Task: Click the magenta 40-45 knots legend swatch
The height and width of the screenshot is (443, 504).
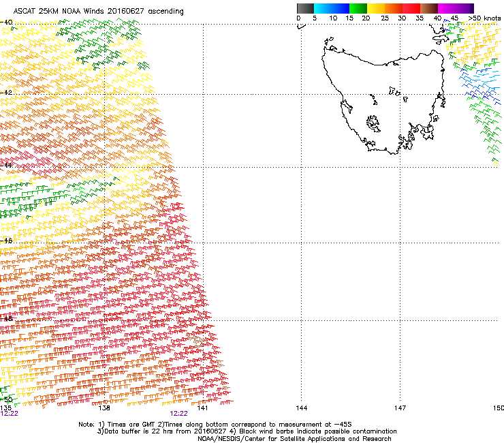Action: point(447,8)
